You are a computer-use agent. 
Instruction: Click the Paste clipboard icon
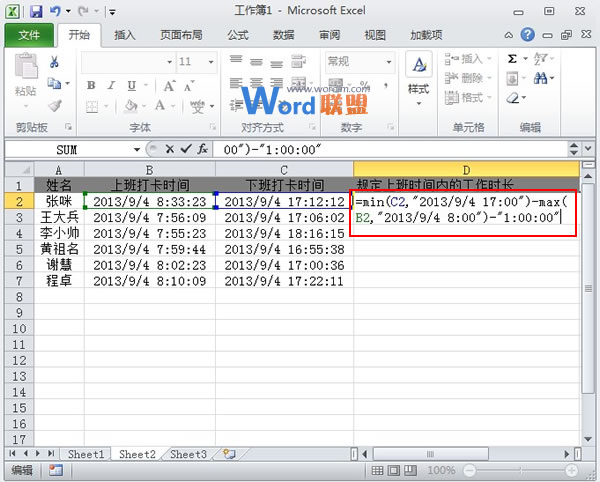click(25, 72)
